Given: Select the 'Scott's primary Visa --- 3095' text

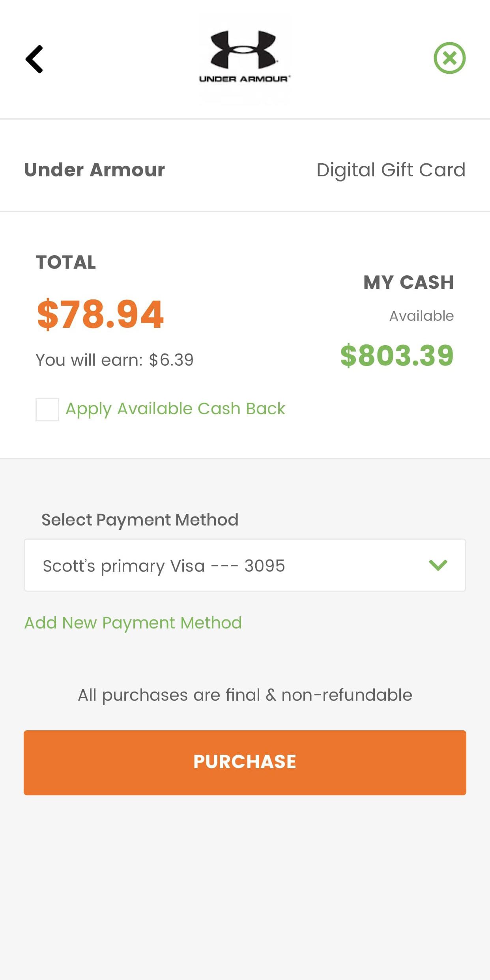Looking at the screenshot, I should (x=164, y=566).
